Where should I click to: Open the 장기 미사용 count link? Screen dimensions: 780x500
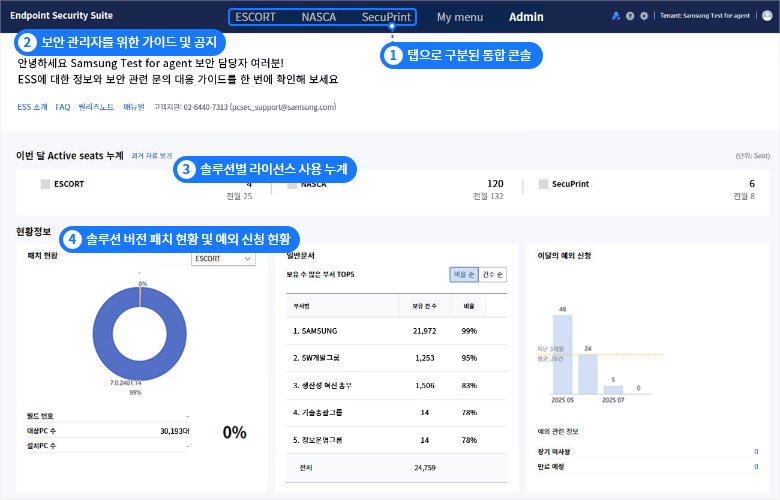pyautogui.click(x=756, y=452)
